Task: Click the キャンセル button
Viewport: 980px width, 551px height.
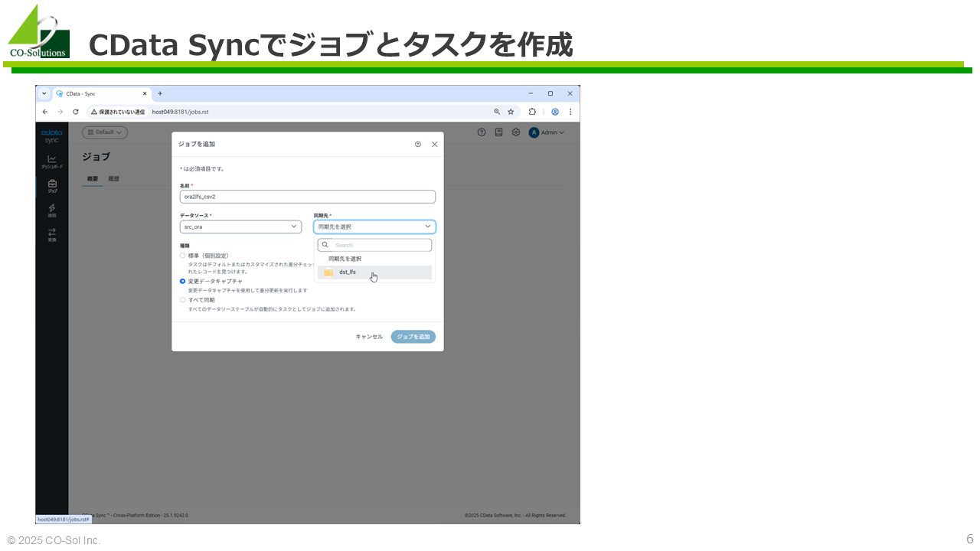Action: point(369,337)
